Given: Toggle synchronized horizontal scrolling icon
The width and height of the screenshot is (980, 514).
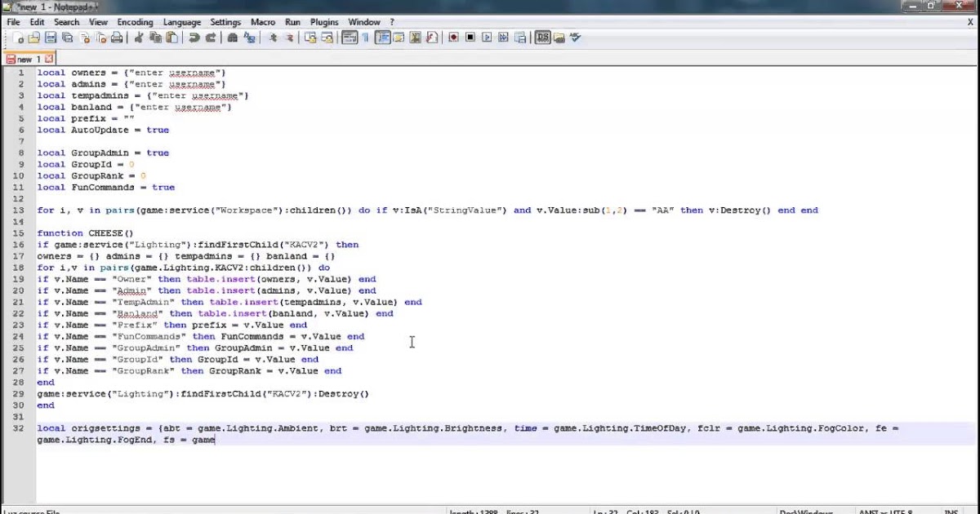Looking at the screenshot, I should coord(326,37).
